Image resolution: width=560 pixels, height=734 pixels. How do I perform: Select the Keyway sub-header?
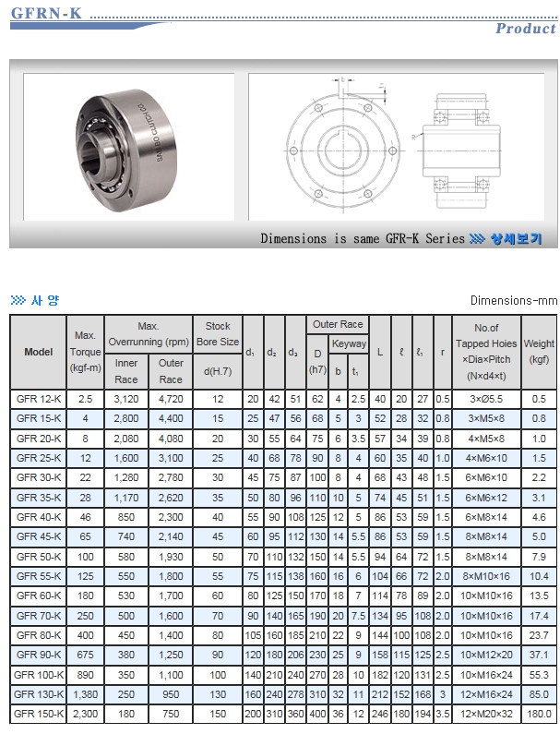(348, 343)
